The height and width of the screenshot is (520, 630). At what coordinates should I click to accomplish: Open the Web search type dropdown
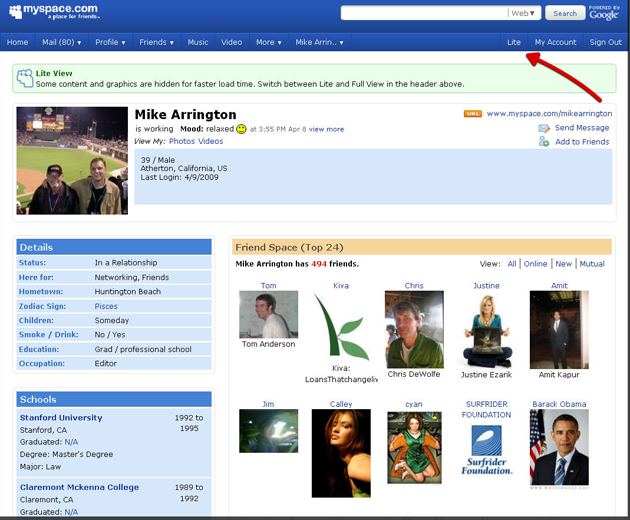(523, 13)
